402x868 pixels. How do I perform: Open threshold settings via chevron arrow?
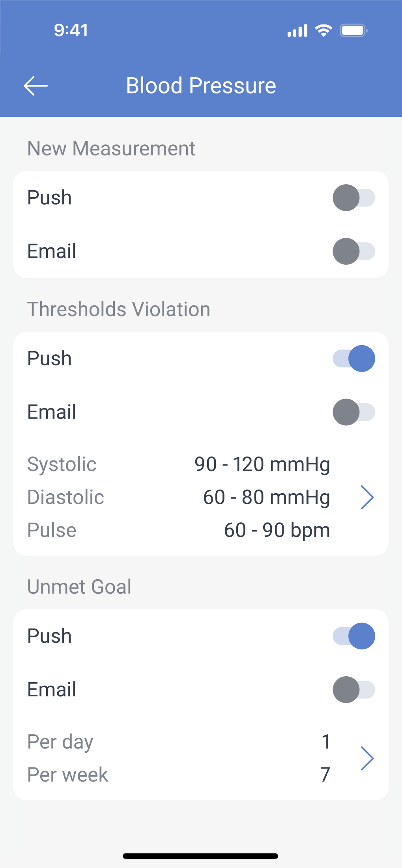pos(367,497)
